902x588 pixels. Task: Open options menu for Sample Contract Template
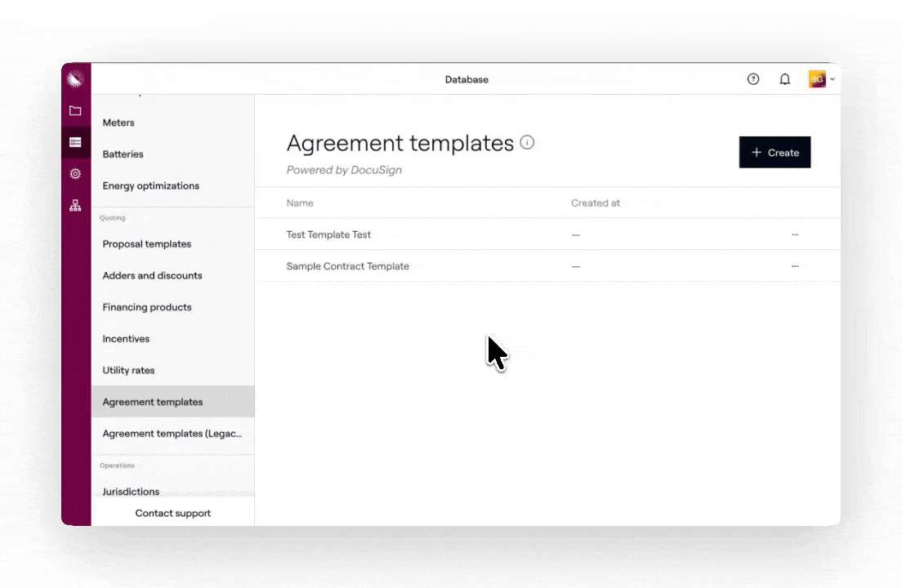tap(794, 266)
